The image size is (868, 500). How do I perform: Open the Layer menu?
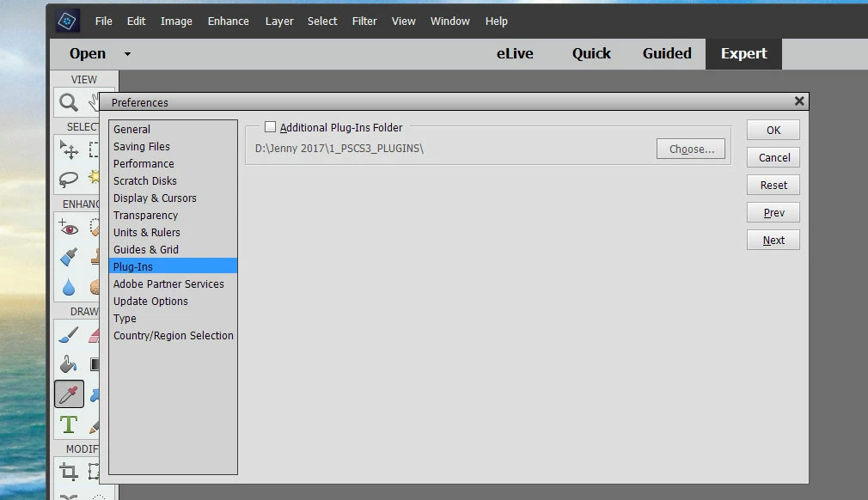point(279,21)
